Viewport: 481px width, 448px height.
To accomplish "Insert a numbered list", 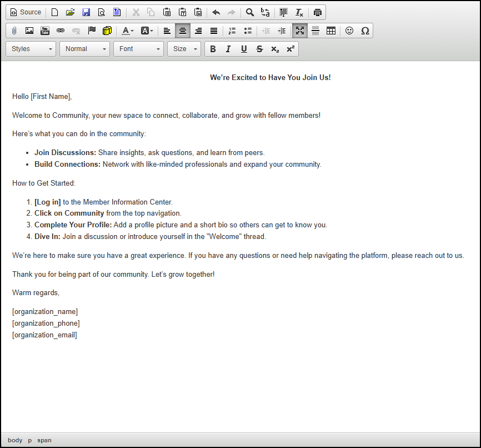I will [232, 31].
